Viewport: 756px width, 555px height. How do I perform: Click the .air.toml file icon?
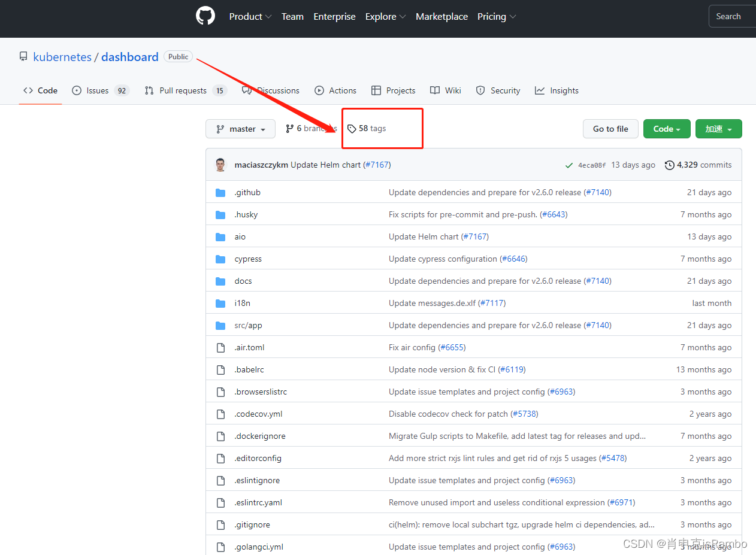click(x=220, y=348)
